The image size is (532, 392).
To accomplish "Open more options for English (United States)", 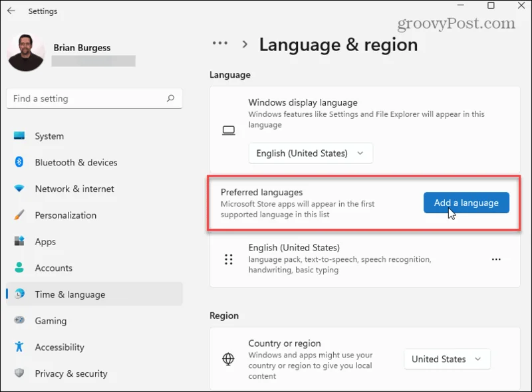I will [x=496, y=259].
